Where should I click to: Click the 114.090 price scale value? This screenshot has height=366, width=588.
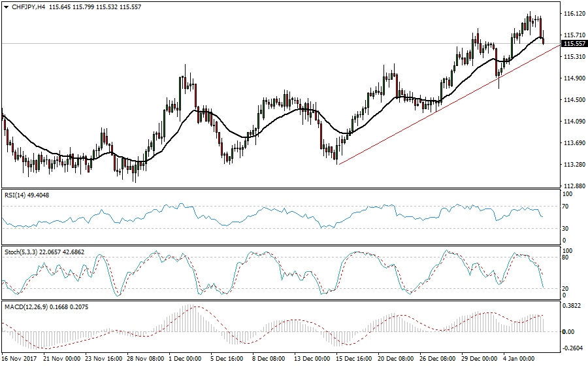[574, 121]
